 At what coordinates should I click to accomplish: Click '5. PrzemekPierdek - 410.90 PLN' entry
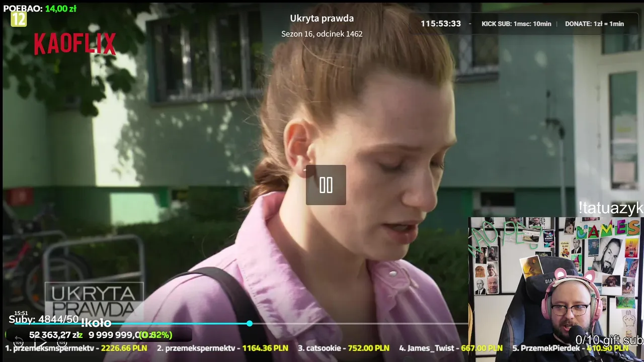point(570,348)
